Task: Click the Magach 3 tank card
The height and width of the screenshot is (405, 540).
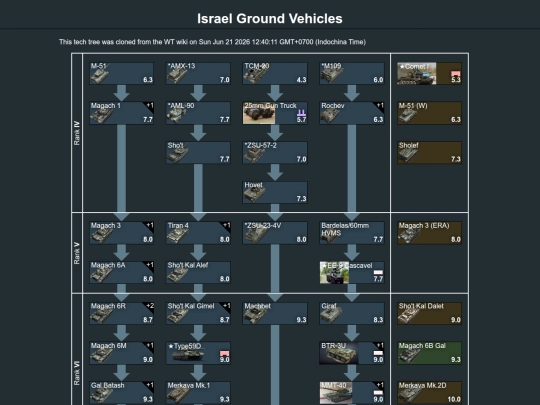Action: (122, 233)
